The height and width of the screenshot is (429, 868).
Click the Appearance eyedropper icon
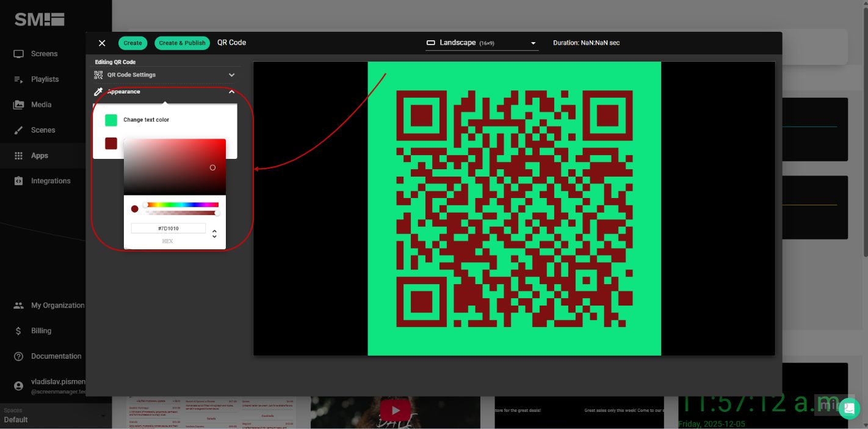pyautogui.click(x=98, y=92)
